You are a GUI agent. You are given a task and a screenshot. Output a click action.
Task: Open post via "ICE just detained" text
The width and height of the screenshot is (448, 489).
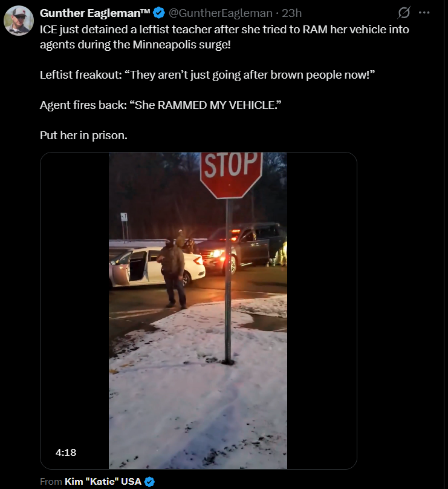pos(224,37)
